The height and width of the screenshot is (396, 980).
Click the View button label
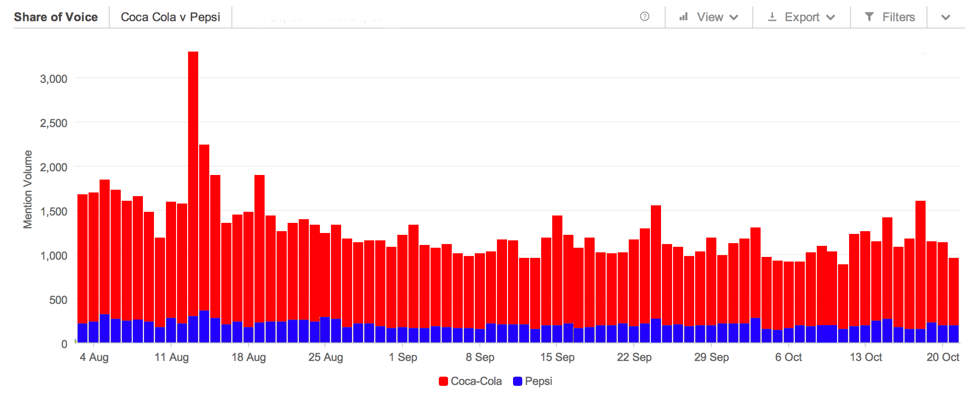(710, 17)
